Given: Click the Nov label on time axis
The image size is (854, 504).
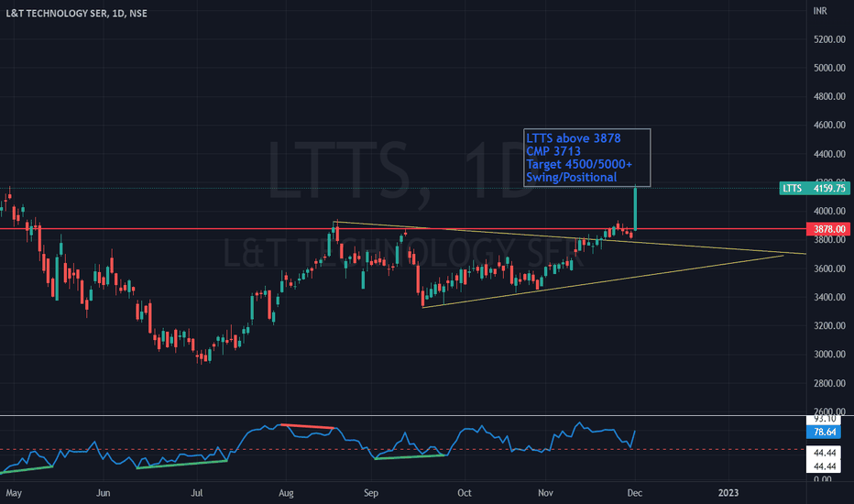Looking at the screenshot, I should click(545, 493).
